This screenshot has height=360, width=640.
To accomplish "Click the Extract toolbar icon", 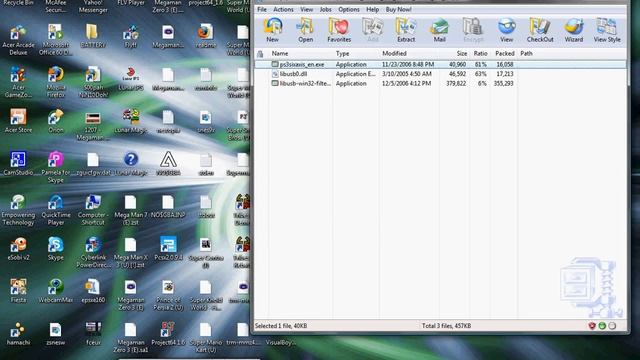I will pos(406,30).
